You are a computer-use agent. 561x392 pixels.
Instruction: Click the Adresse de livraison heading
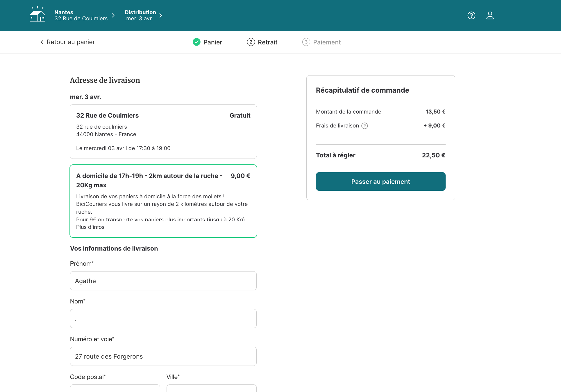pos(105,80)
